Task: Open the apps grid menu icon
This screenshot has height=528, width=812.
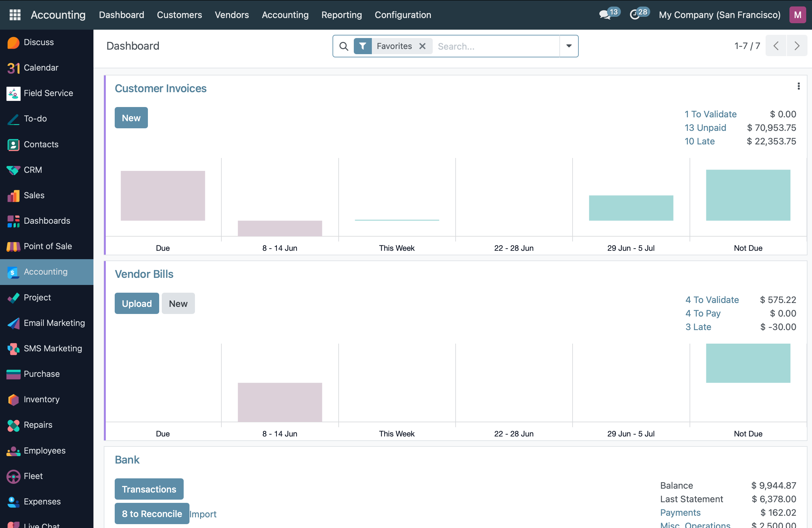Action: [x=15, y=15]
